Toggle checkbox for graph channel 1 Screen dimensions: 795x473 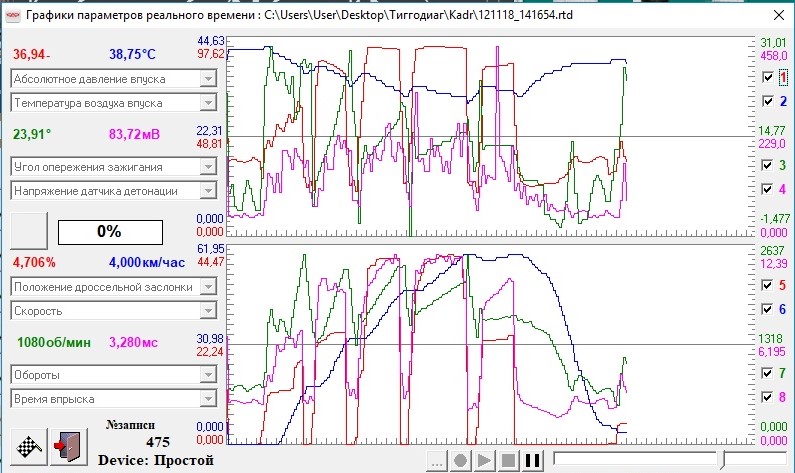click(x=768, y=77)
